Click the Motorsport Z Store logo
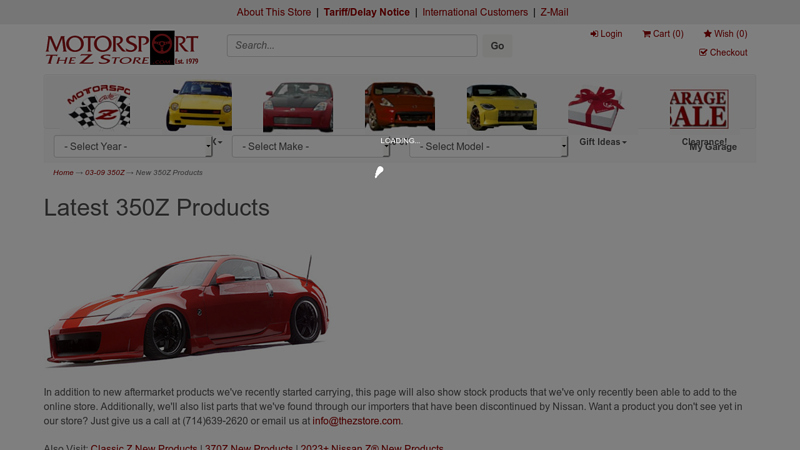800x450 pixels. 122,47
